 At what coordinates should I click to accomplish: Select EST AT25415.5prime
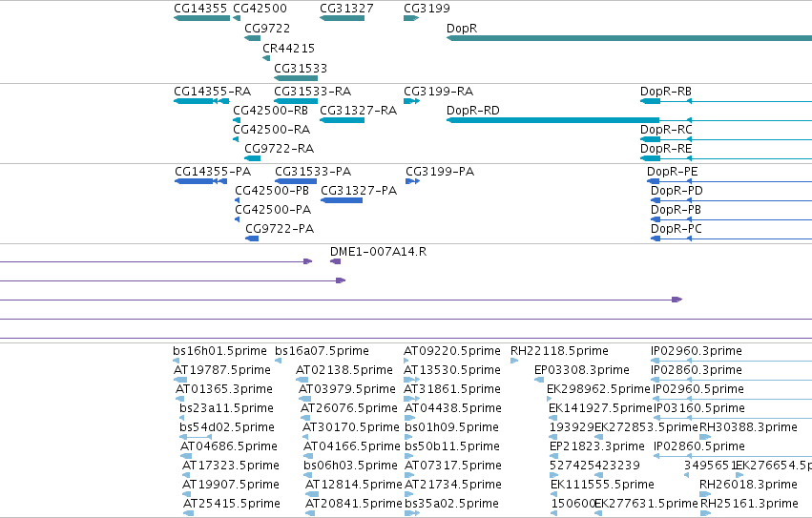189,513
